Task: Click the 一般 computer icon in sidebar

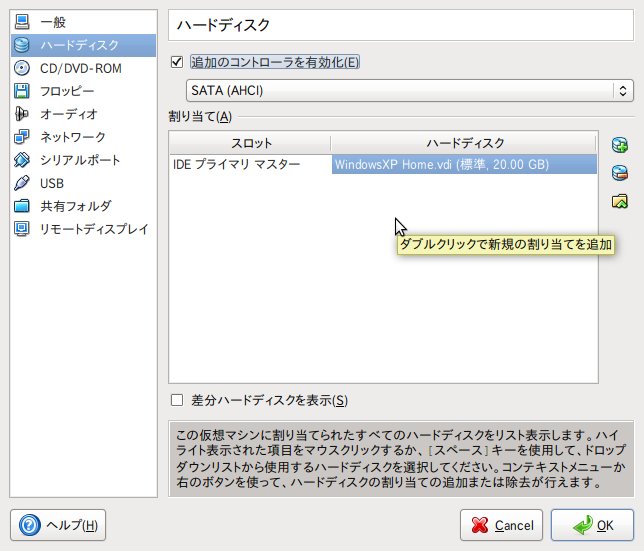Action: click(22, 22)
